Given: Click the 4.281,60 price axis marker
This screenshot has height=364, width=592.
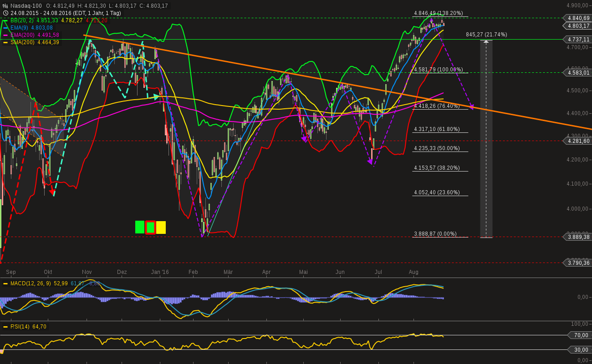Looking at the screenshot, I should (578, 141).
